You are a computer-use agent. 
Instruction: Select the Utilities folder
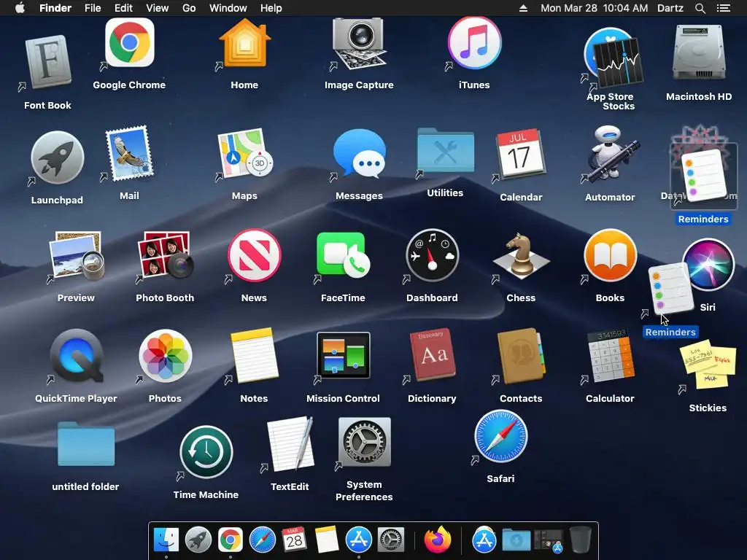point(446,150)
